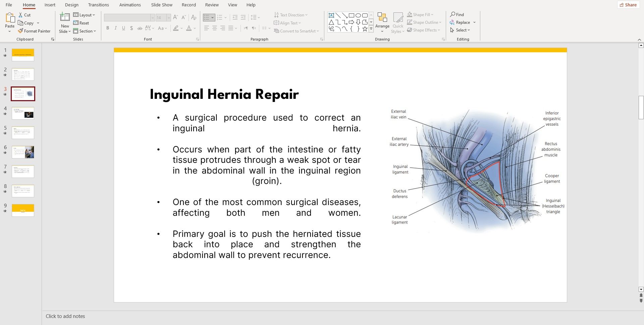
Task: Open the Font Color swatch
Action: pos(189,28)
